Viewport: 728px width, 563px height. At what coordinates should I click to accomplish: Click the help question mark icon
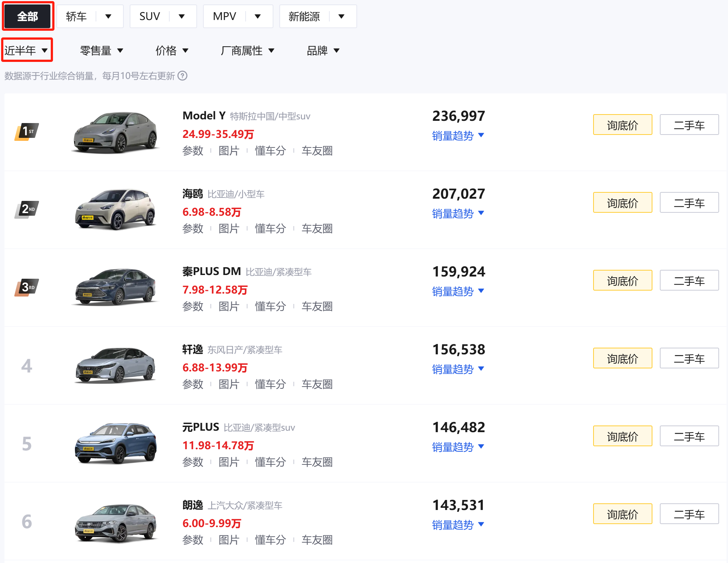[182, 76]
